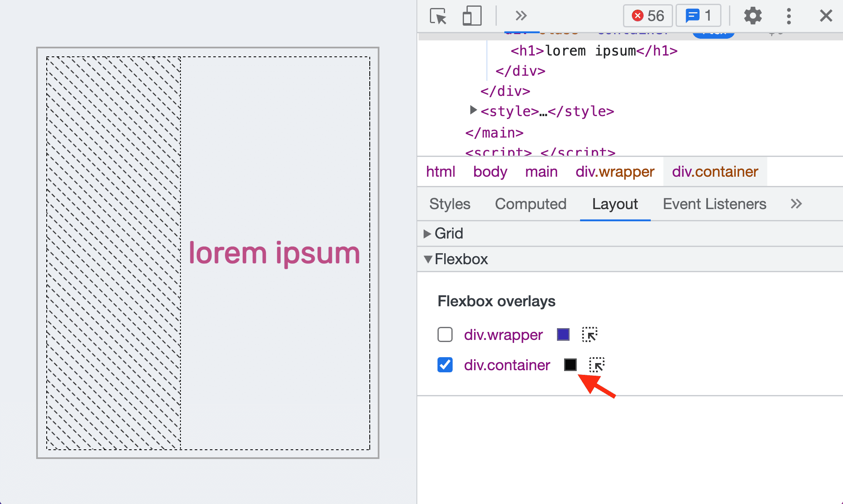
Task: Click the Flexbox overlay highlight icon for div.container
Action: 596,365
